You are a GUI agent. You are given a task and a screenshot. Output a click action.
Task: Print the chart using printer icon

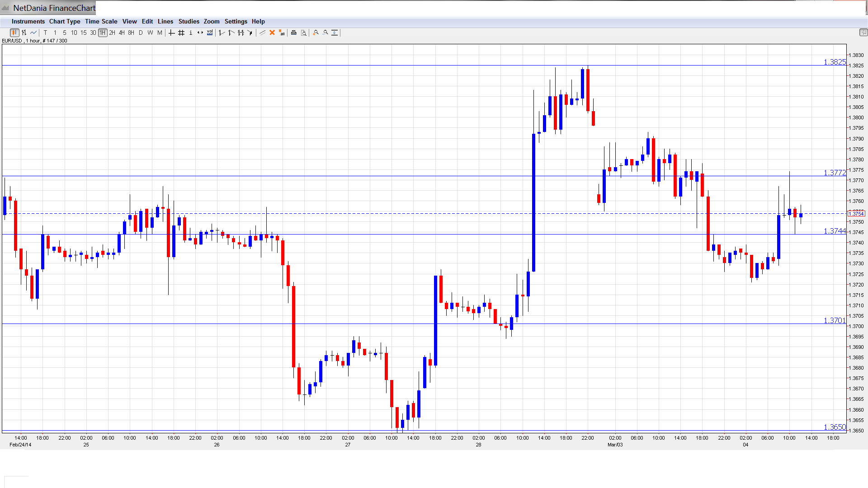(x=294, y=33)
